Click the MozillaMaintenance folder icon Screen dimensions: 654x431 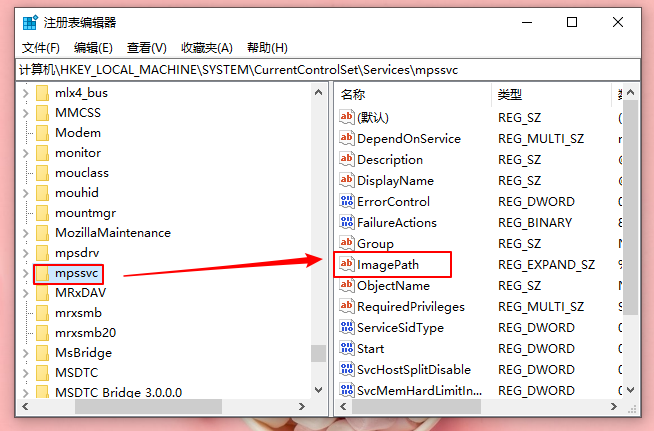click(43, 233)
